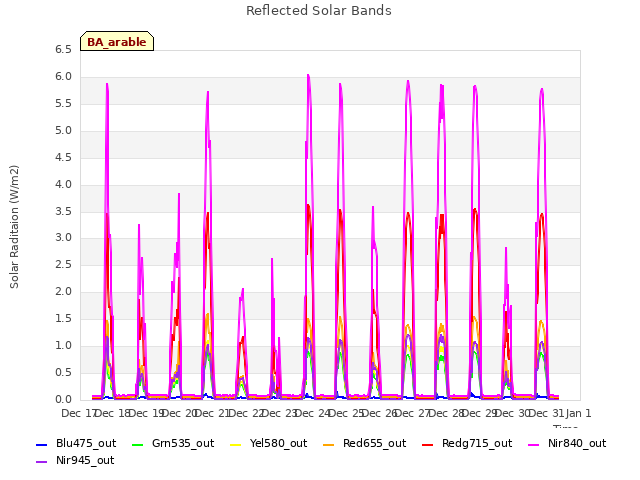Click the Nir840_out legend label

(x=577, y=443)
